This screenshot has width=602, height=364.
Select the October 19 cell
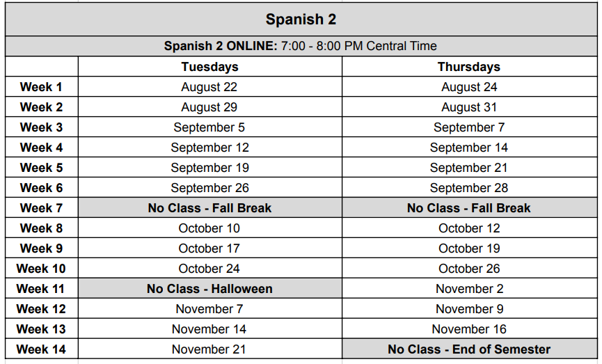[x=469, y=248]
